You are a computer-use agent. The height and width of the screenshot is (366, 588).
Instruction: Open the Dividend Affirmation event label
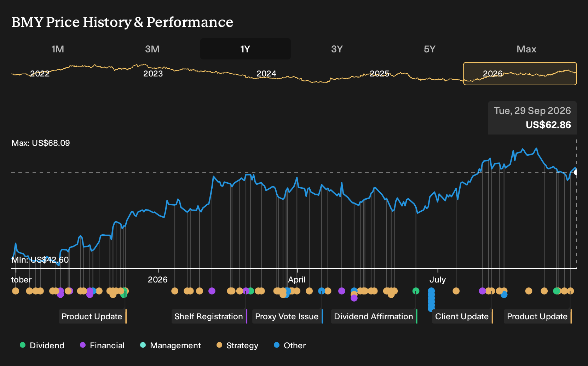click(x=374, y=316)
